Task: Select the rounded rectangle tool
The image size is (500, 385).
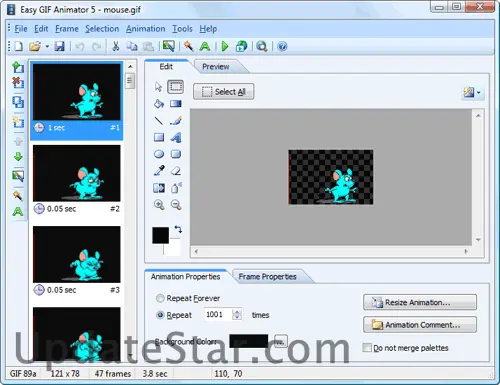Action: (176, 154)
